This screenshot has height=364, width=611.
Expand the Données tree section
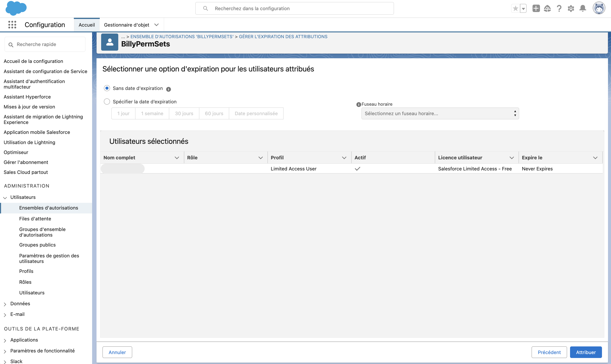point(5,304)
